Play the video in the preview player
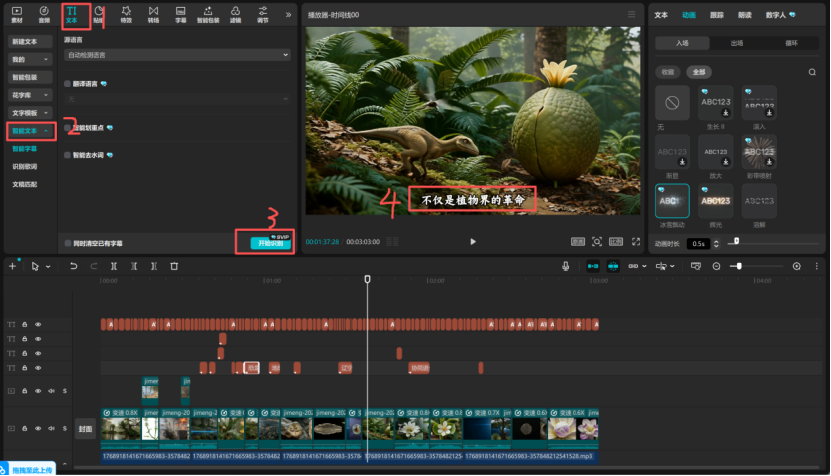The width and height of the screenshot is (831, 476). tap(473, 241)
